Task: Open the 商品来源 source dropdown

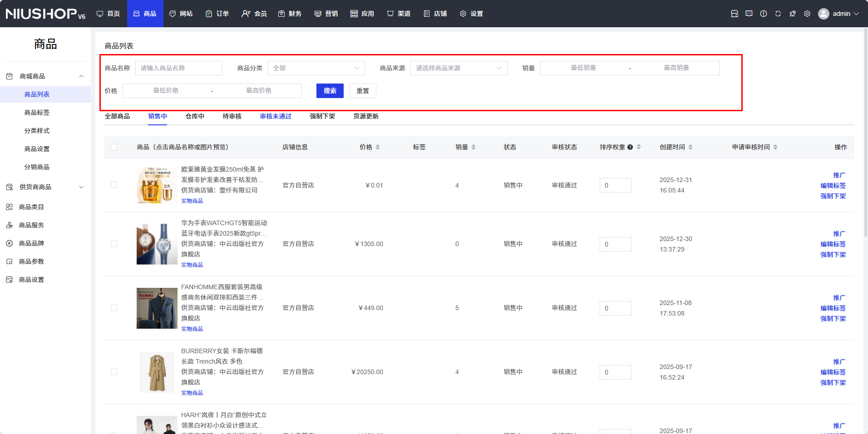Action: pyautogui.click(x=459, y=68)
